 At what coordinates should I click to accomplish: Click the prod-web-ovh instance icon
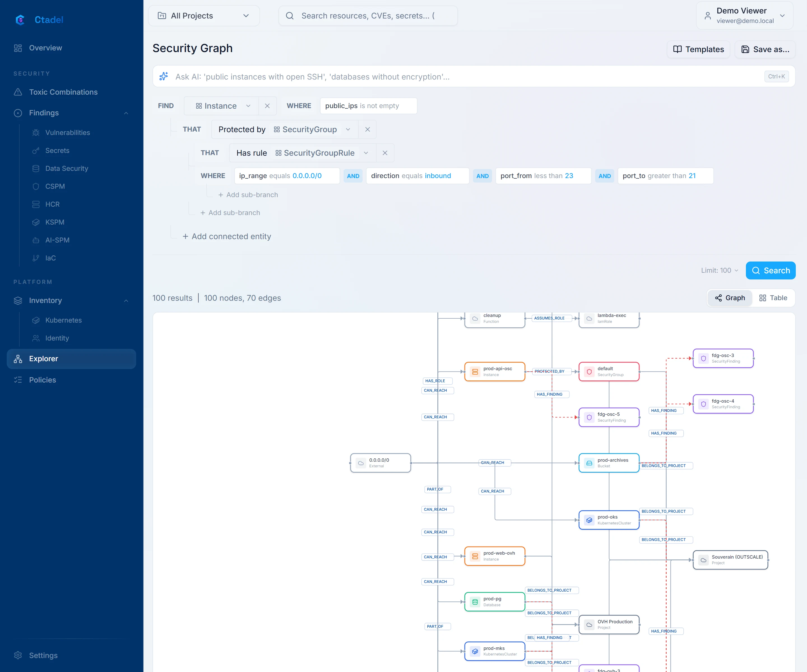click(475, 556)
